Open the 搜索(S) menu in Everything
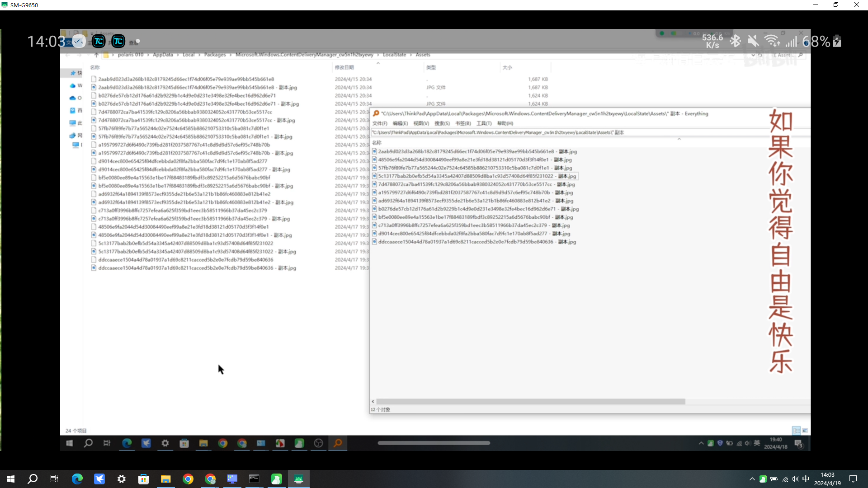The image size is (868, 488). 442,123
